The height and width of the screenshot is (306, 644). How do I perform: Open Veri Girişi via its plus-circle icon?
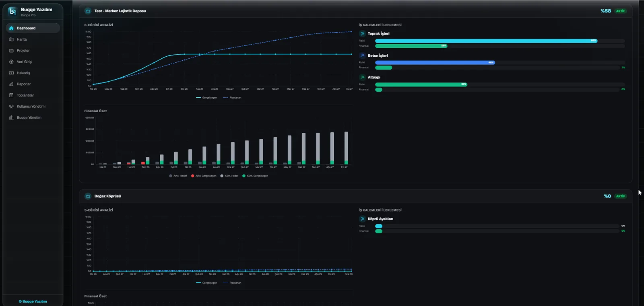11,62
